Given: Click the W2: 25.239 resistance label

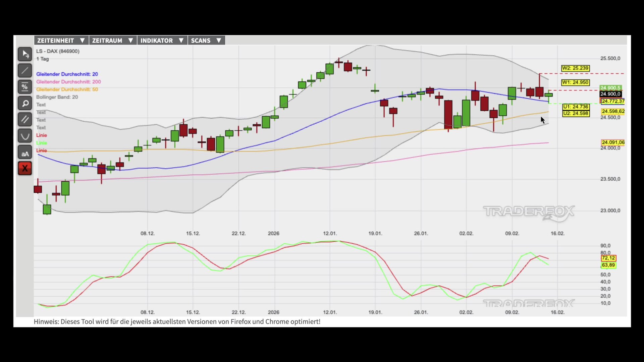Looking at the screenshot, I should (575, 68).
